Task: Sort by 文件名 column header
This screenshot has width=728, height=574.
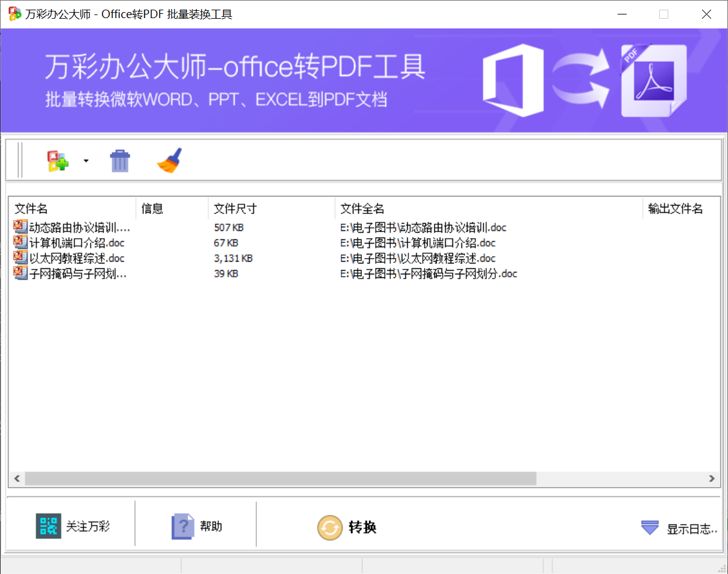Action: (x=72, y=209)
